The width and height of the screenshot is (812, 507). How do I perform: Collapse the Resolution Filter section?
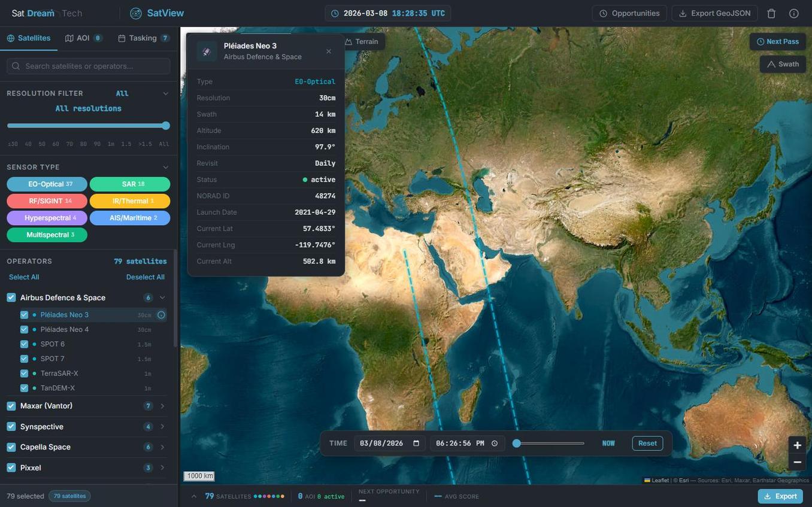pyautogui.click(x=165, y=93)
